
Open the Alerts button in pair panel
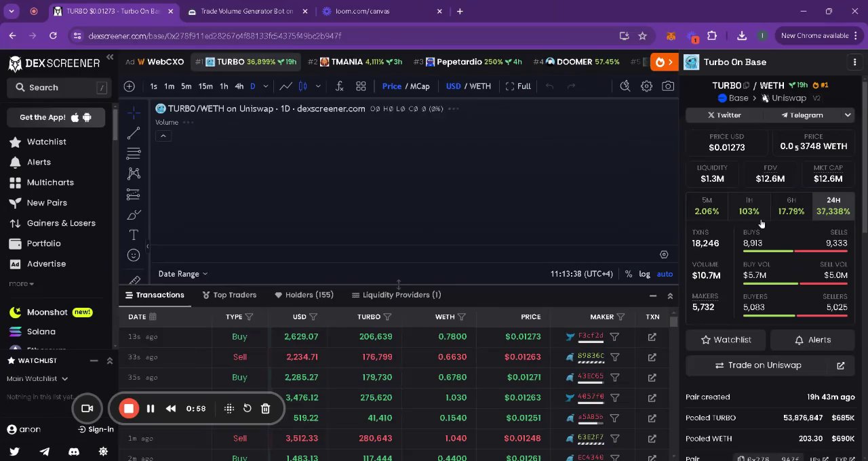pyautogui.click(x=812, y=340)
